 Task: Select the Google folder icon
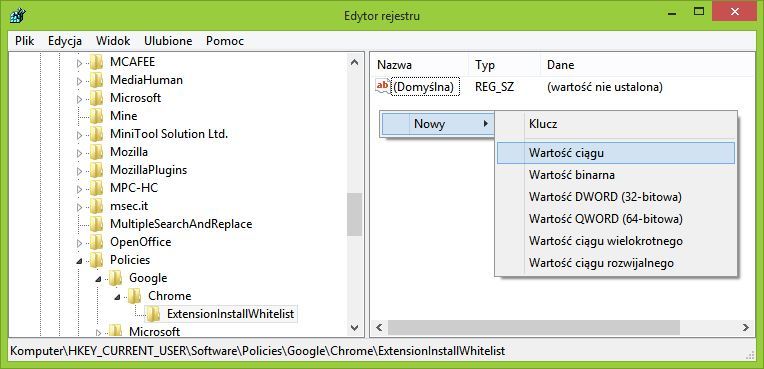click(115, 278)
